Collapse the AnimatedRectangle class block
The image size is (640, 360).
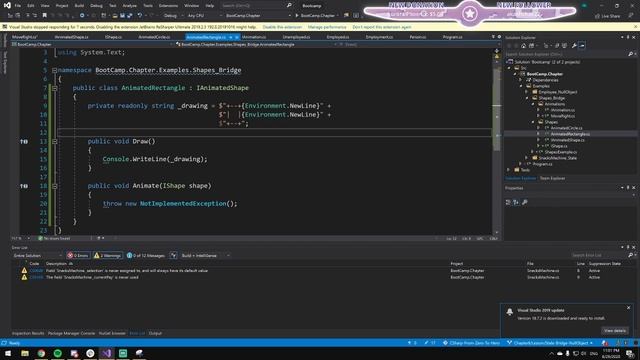click(x=54, y=88)
